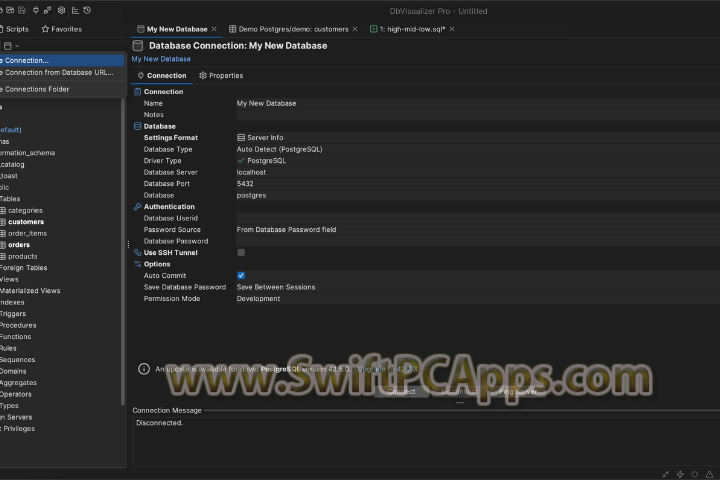Click the Name field My New Database

[x=478, y=103]
